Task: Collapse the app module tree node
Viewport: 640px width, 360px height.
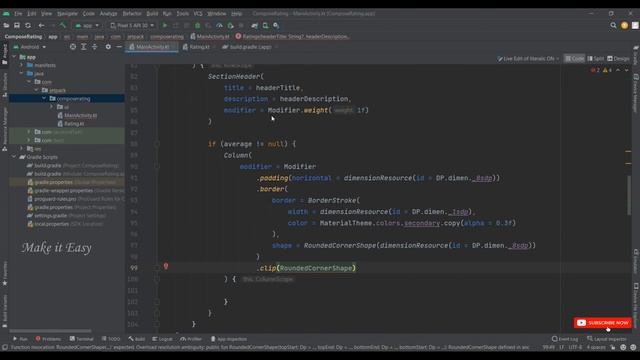Action: [x=15, y=57]
